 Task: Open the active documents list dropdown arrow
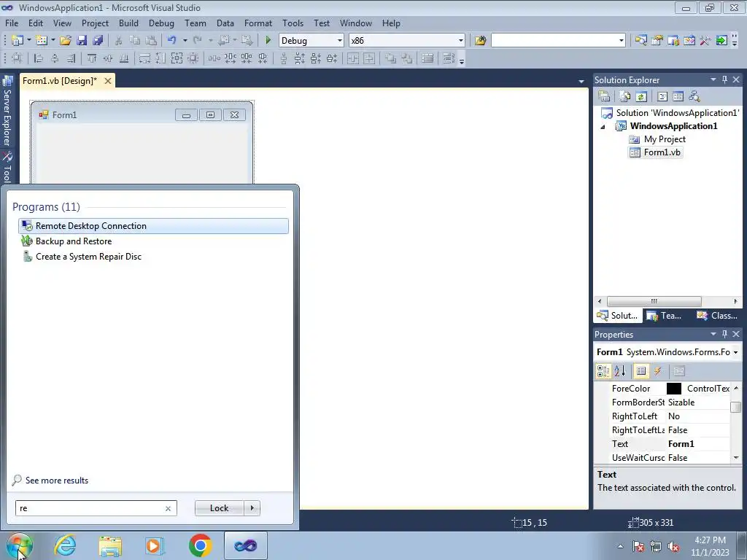(x=581, y=82)
